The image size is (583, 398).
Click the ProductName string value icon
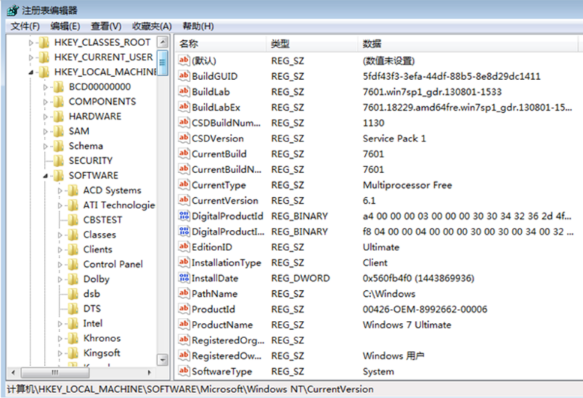(184, 324)
